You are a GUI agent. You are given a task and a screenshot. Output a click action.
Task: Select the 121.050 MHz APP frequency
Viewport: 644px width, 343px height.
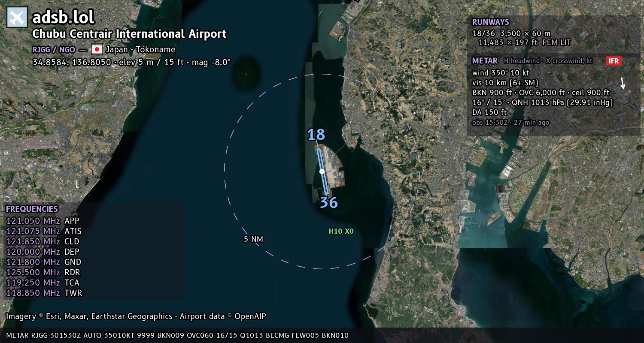click(43, 221)
